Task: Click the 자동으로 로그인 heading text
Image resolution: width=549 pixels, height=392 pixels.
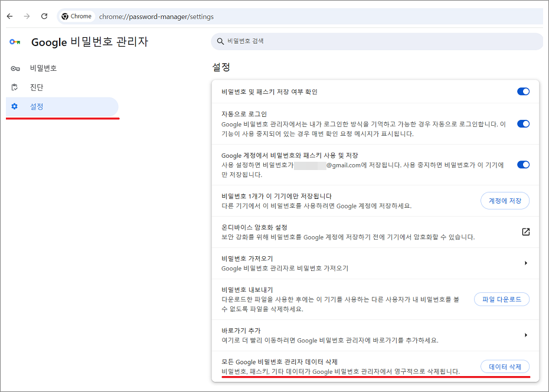Action: (244, 114)
